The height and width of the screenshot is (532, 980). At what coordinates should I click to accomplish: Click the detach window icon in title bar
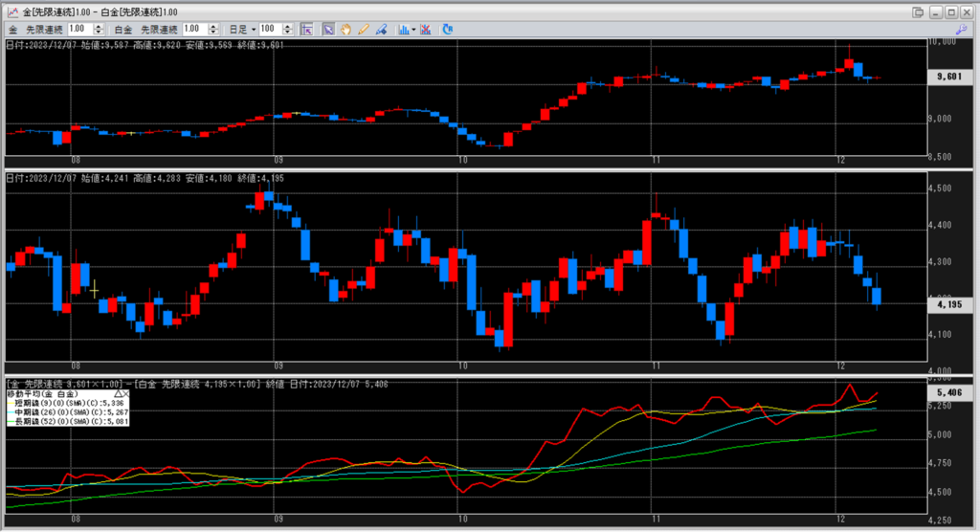pos(918,11)
